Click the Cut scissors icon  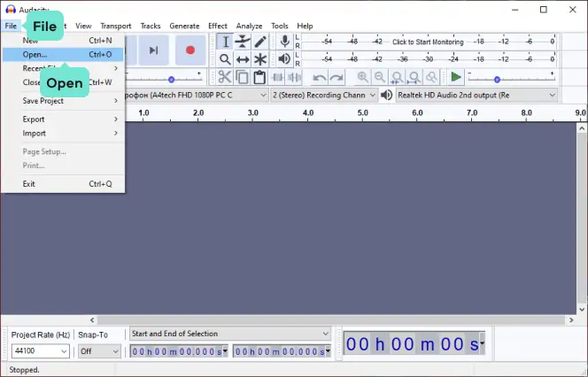(224, 77)
